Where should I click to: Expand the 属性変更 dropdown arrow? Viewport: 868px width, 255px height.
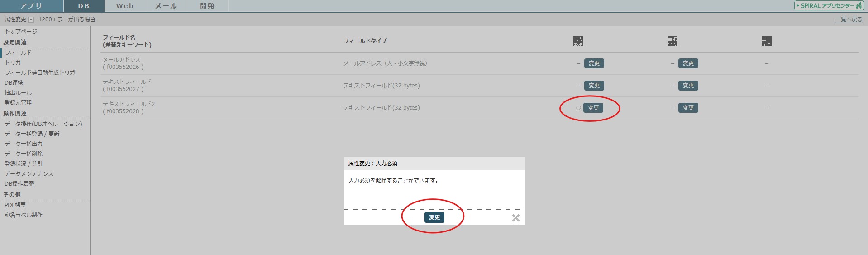click(31, 19)
